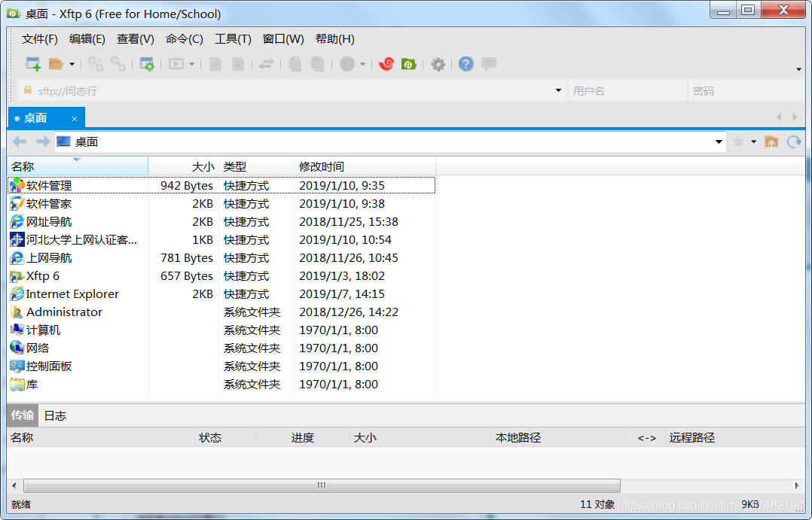Select the 网址导航 shortcut row
This screenshot has width=812, height=520.
(221, 222)
